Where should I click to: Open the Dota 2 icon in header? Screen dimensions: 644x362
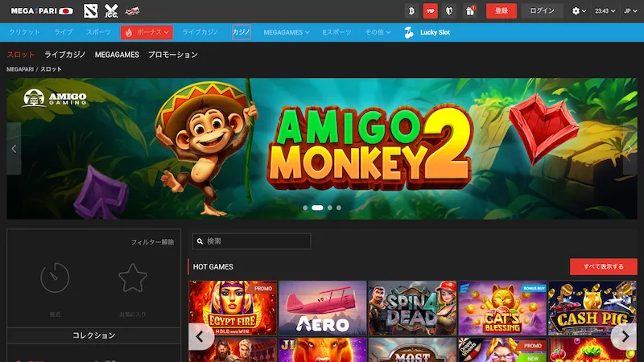click(90, 11)
